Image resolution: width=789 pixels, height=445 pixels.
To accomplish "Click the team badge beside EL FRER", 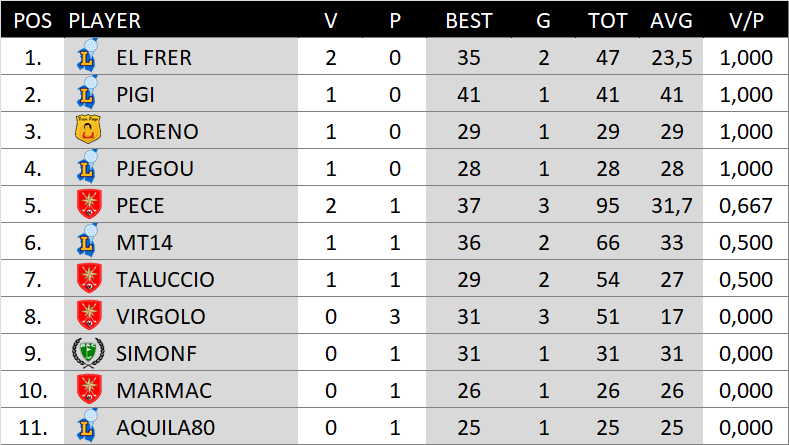I will (88, 57).
